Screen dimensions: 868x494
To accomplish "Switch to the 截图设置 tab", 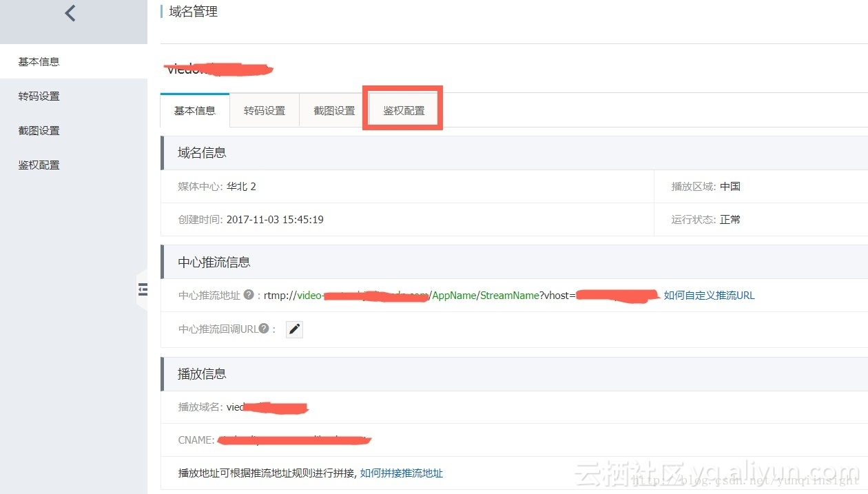I will (x=333, y=109).
